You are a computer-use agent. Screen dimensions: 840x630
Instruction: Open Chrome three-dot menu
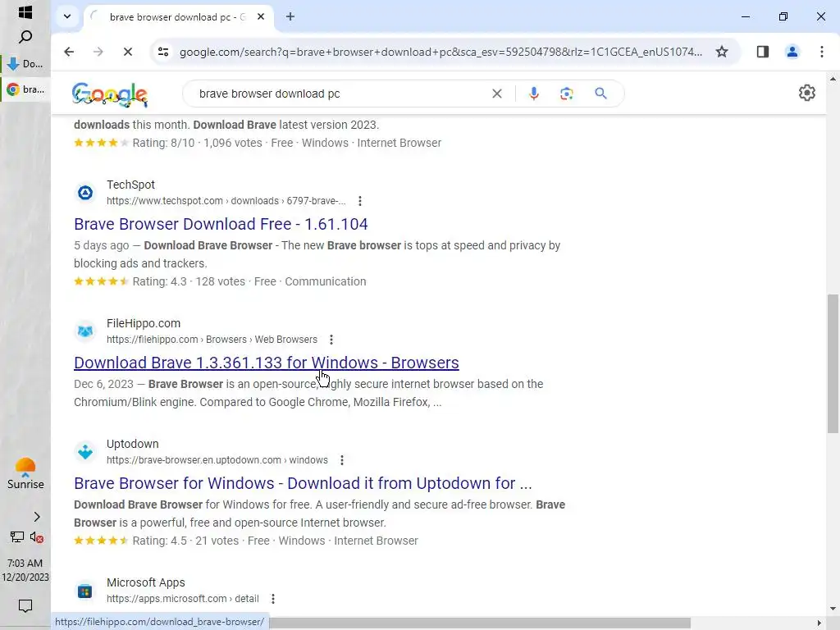click(821, 52)
